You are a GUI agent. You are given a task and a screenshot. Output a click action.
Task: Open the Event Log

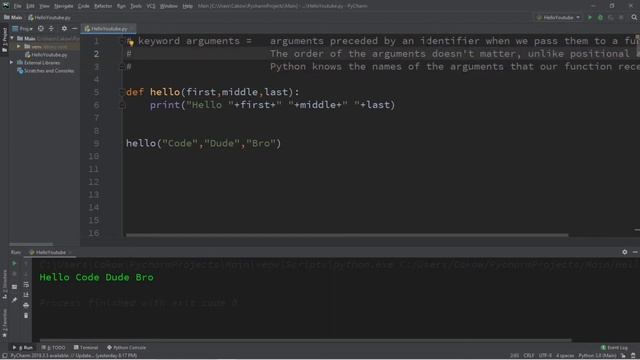coord(614,348)
